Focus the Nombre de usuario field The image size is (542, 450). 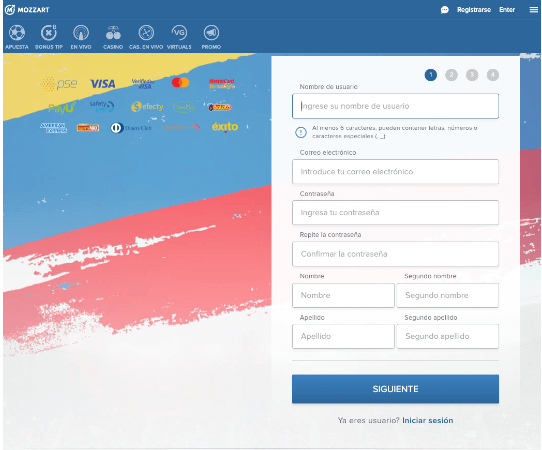point(395,106)
